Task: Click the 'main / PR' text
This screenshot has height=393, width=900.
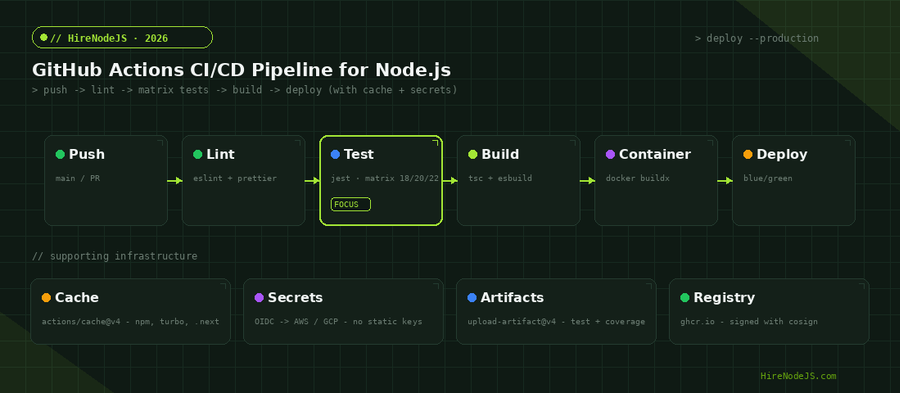Action: 78,178
